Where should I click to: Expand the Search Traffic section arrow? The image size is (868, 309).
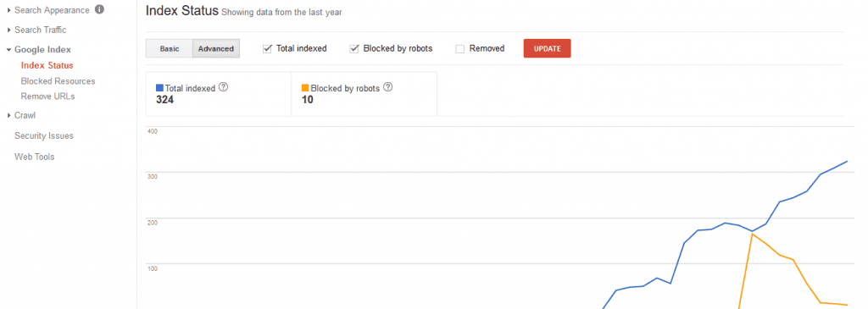pyautogui.click(x=8, y=30)
